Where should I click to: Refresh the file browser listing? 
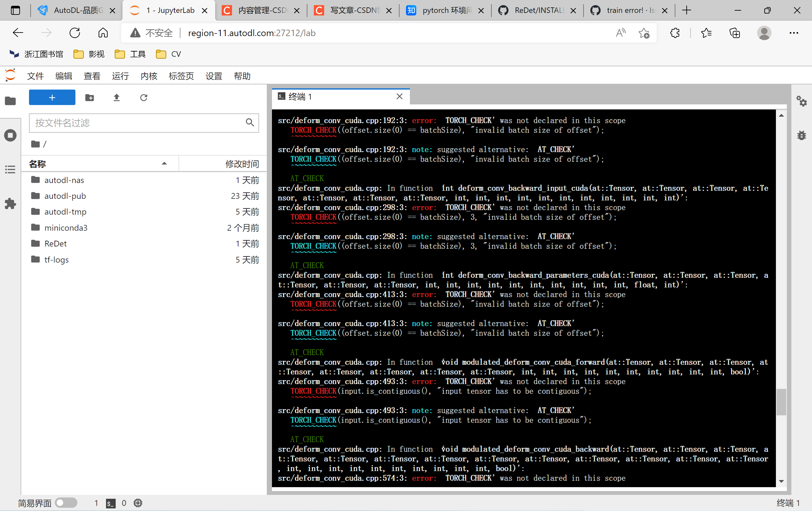click(143, 97)
